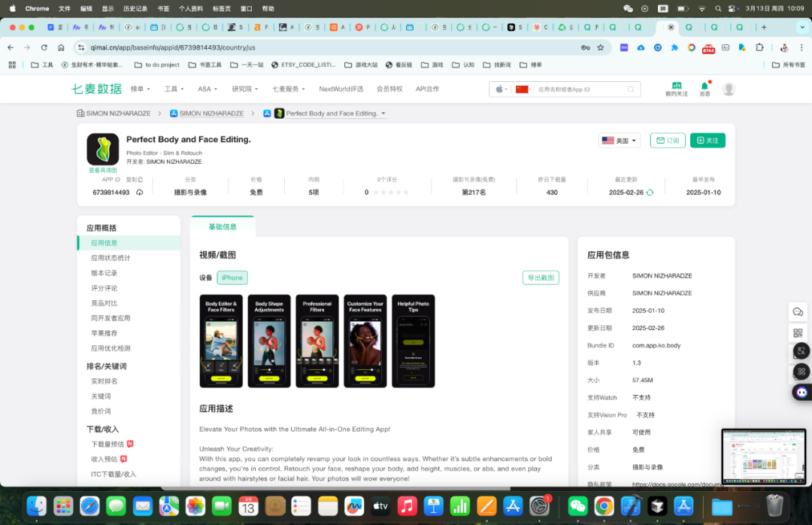The height and width of the screenshot is (525, 812).
Task: Bookmark this page with the star icon
Action: 601,47
